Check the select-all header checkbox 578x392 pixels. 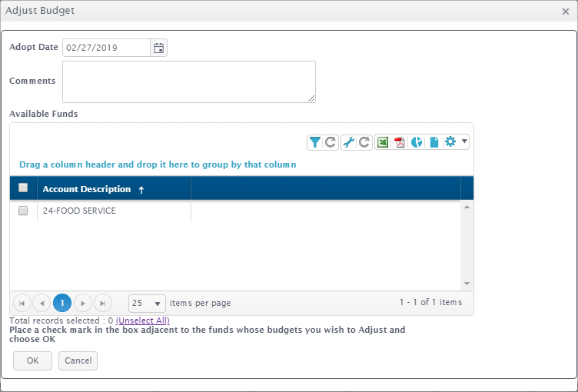pyautogui.click(x=23, y=188)
